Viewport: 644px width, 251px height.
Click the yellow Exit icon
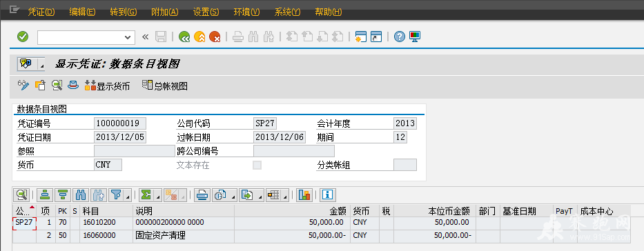click(199, 37)
